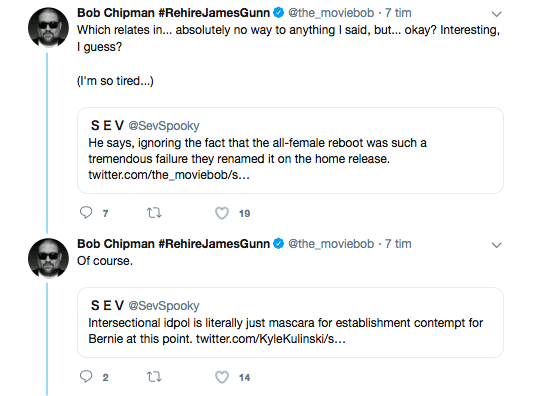Open the @SevSpooky handle in first quoted tweet
533x396 pixels.
tap(164, 126)
